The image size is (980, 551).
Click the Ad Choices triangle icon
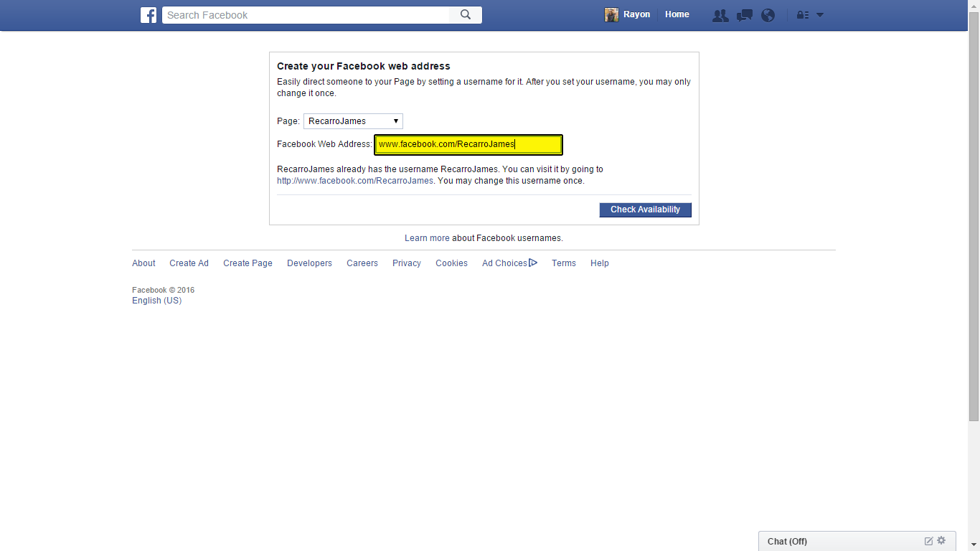point(533,263)
